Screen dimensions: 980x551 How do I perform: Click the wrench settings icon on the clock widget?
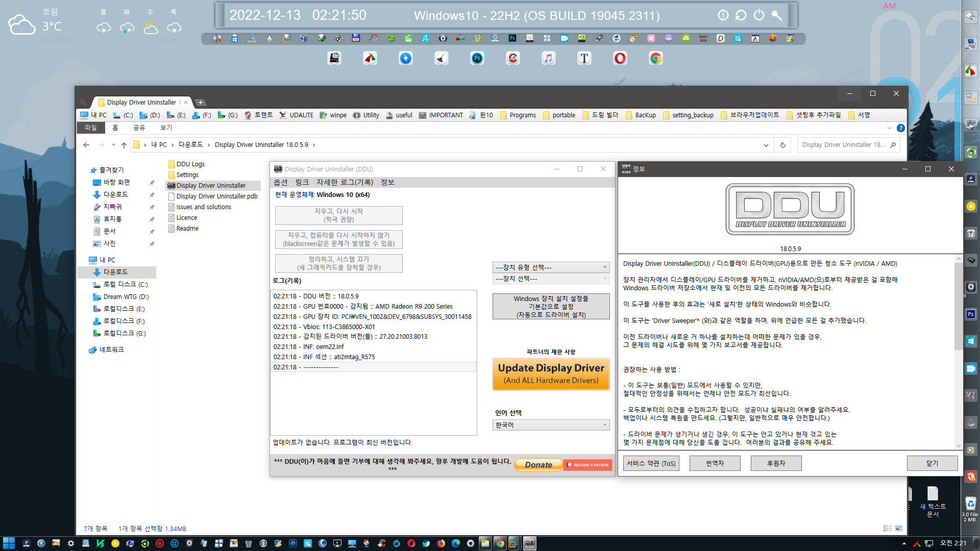(777, 15)
